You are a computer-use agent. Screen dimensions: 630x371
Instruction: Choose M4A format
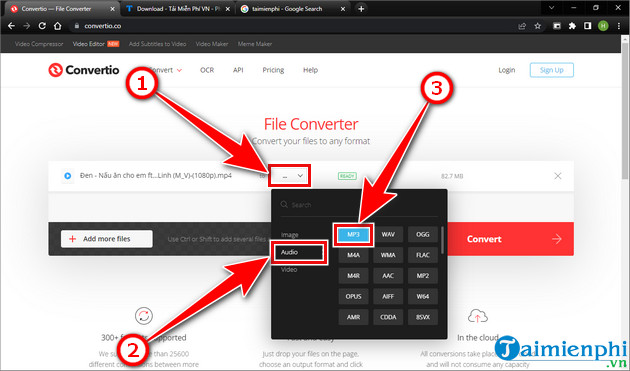pyautogui.click(x=353, y=255)
